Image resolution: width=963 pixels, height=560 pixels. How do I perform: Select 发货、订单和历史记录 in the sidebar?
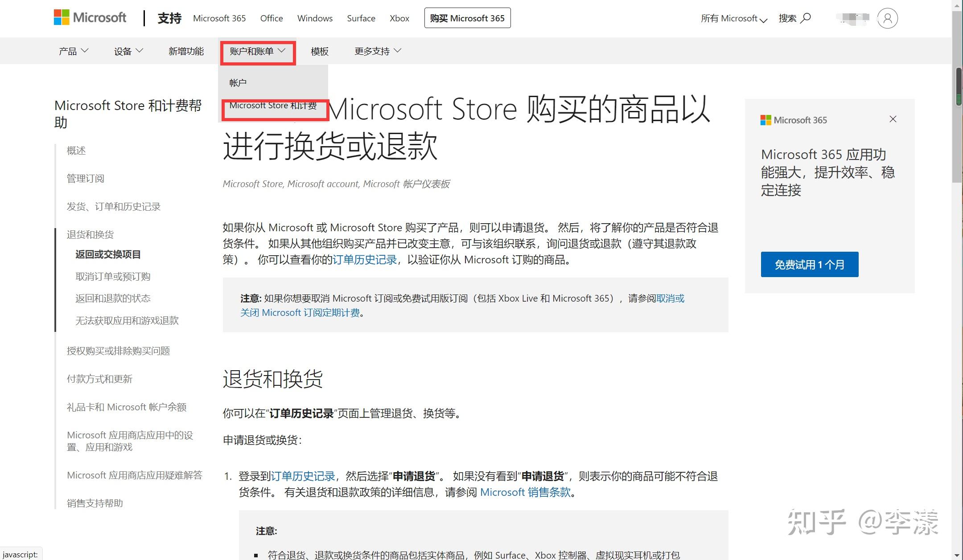click(114, 207)
